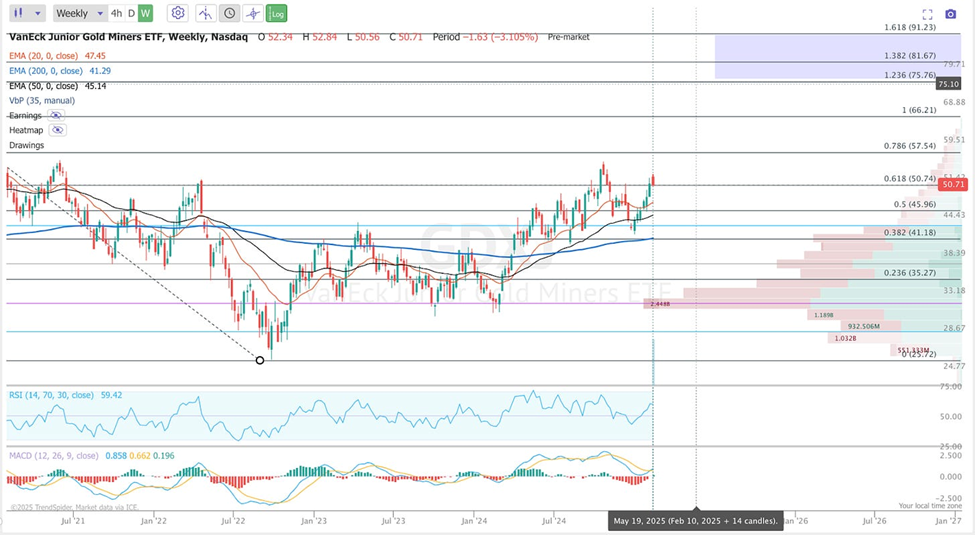Click the Pre-market status label
The height and width of the screenshot is (535, 975).
coord(568,37)
